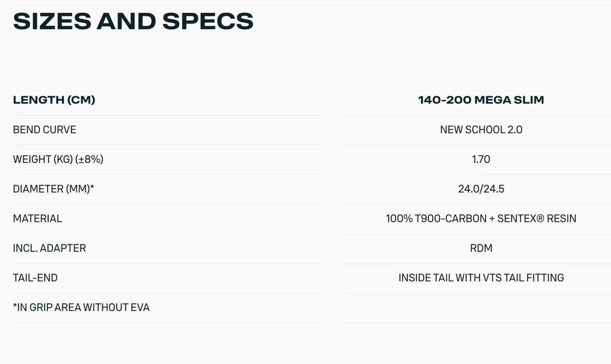Click the "(±8%)" weight tolerance text
The width and height of the screenshot is (611, 364).
click(89, 159)
